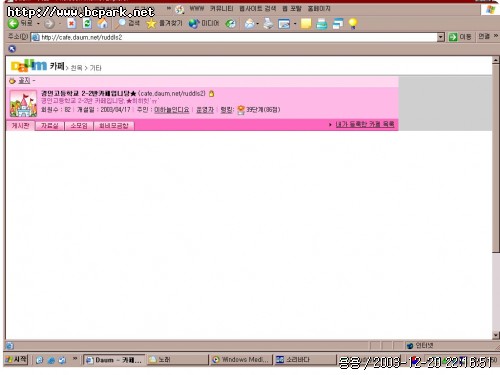Open the 공지 notice link
This screenshot has height=375, width=500.
pos(24,80)
